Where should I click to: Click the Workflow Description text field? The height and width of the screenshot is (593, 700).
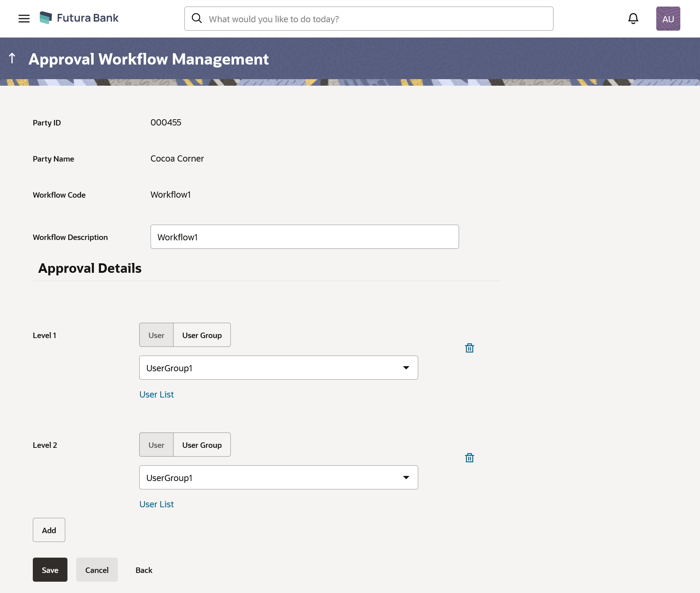point(304,237)
